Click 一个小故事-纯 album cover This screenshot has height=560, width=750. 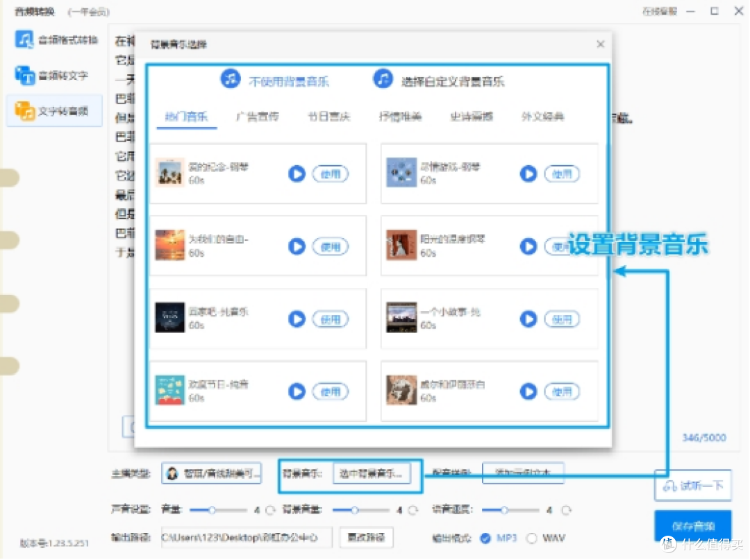[401, 317]
